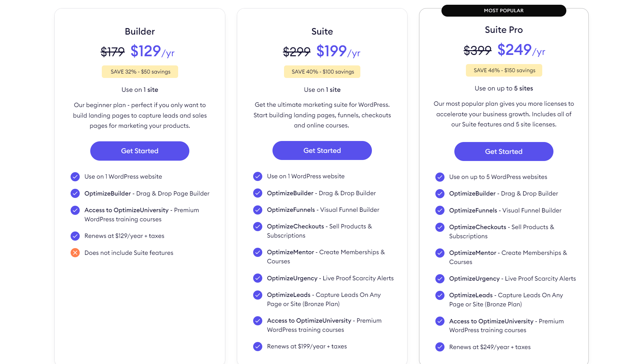Click the $199/yr Suite price
This screenshot has width=642, height=364.
(338, 52)
